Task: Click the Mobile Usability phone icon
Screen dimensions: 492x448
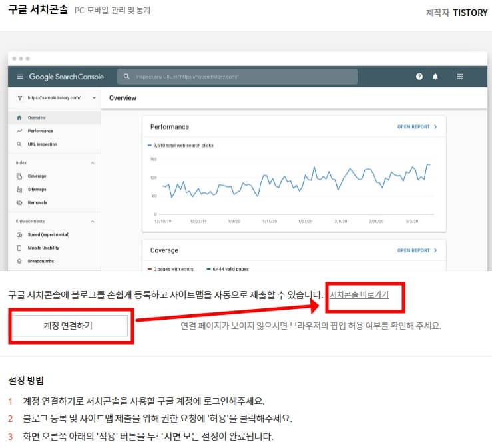Action: (19, 248)
